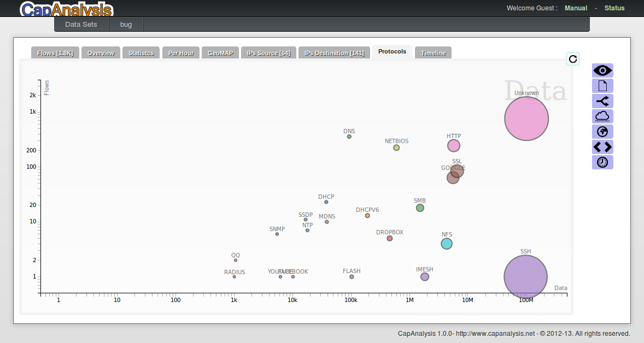Click the QQ bubble
This screenshot has height=343, width=644.
tap(235, 260)
